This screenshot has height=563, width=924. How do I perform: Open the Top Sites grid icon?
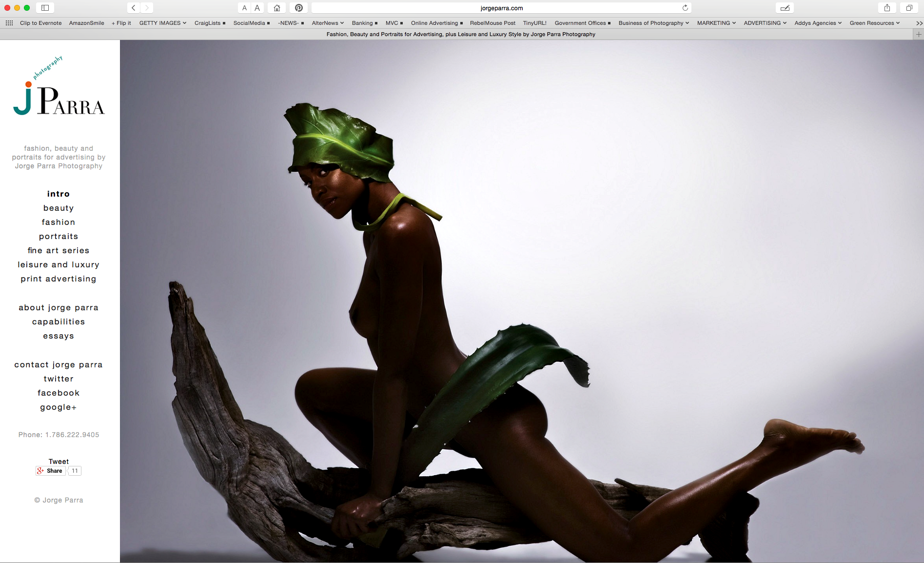(x=9, y=23)
